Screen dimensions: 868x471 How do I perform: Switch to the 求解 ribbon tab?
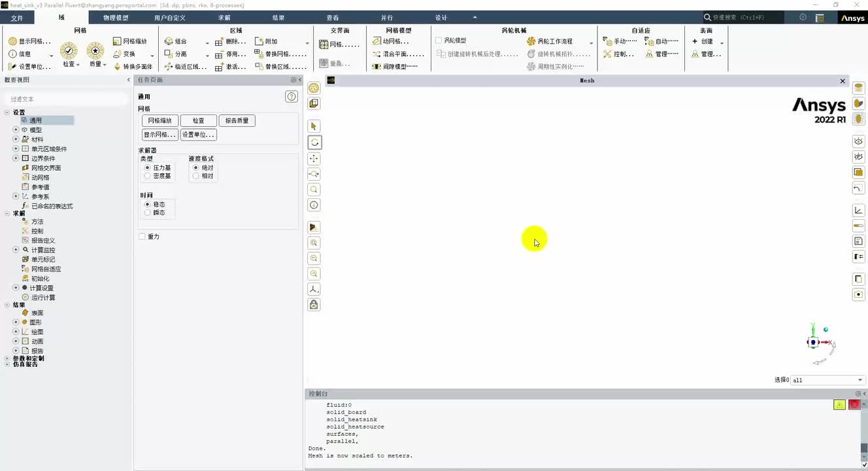[x=224, y=18]
